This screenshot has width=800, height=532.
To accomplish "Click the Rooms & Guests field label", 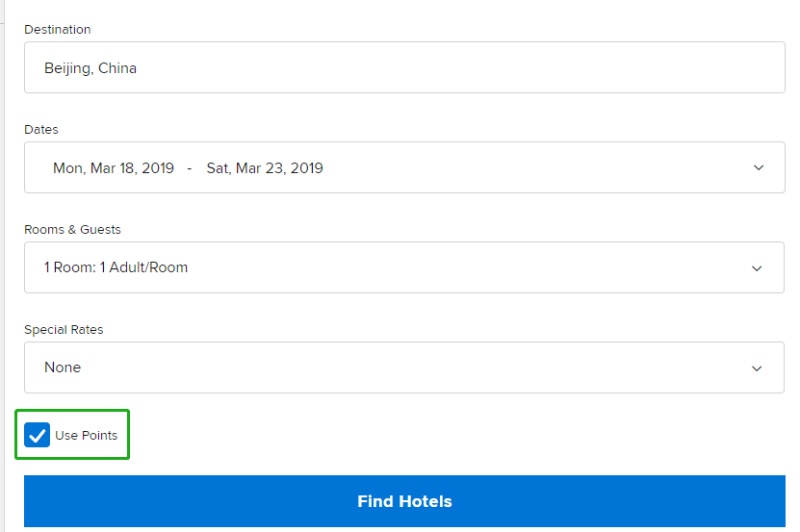I will 72,230.
